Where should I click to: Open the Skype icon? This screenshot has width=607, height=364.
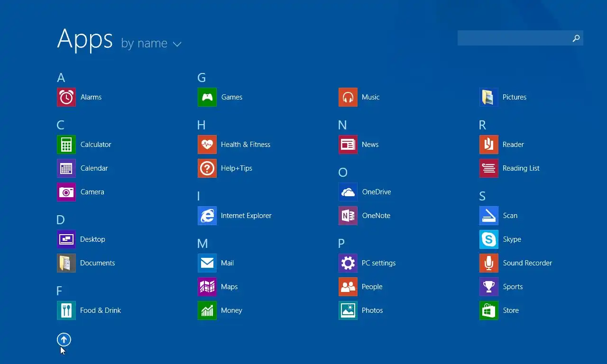(x=489, y=239)
